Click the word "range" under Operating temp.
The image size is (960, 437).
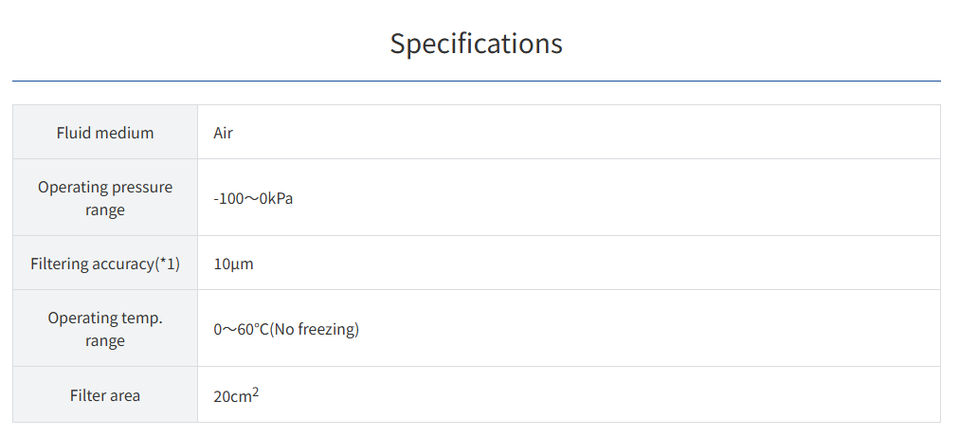click(105, 341)
